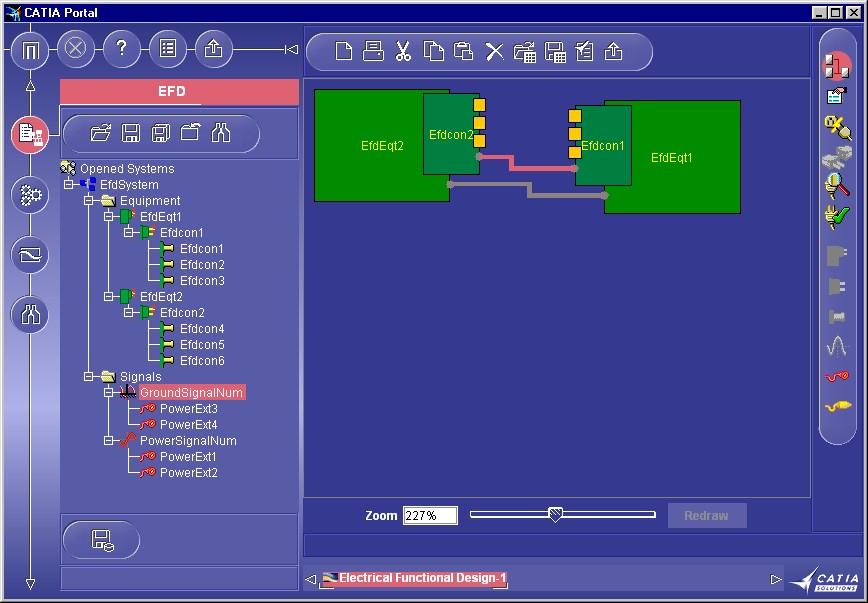
Task: Click the hand with form properties icon
Action: click(837, 96)
